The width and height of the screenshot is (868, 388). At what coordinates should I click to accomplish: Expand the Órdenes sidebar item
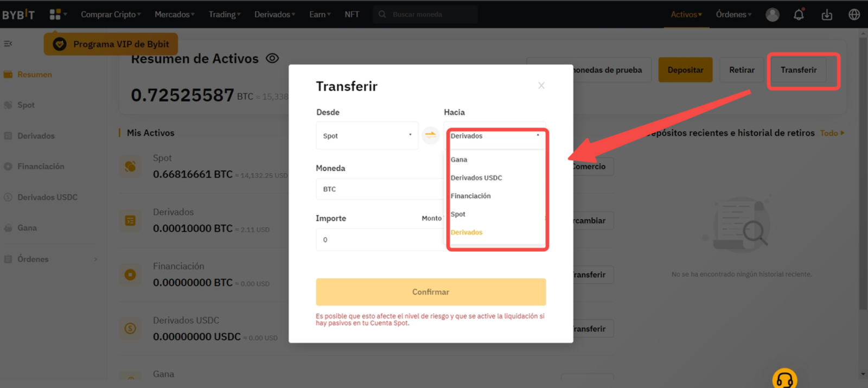(52, 259)
